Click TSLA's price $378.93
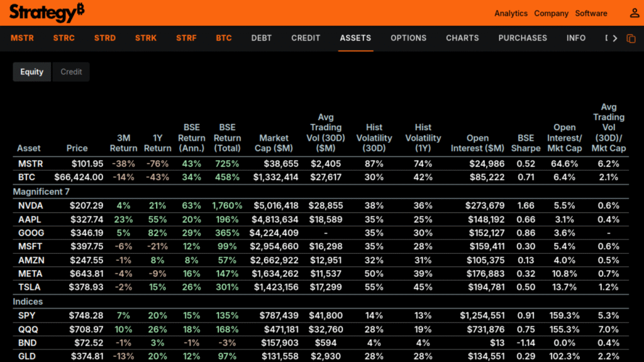Screen dimensions: 644x362 [x=86, y=287]
